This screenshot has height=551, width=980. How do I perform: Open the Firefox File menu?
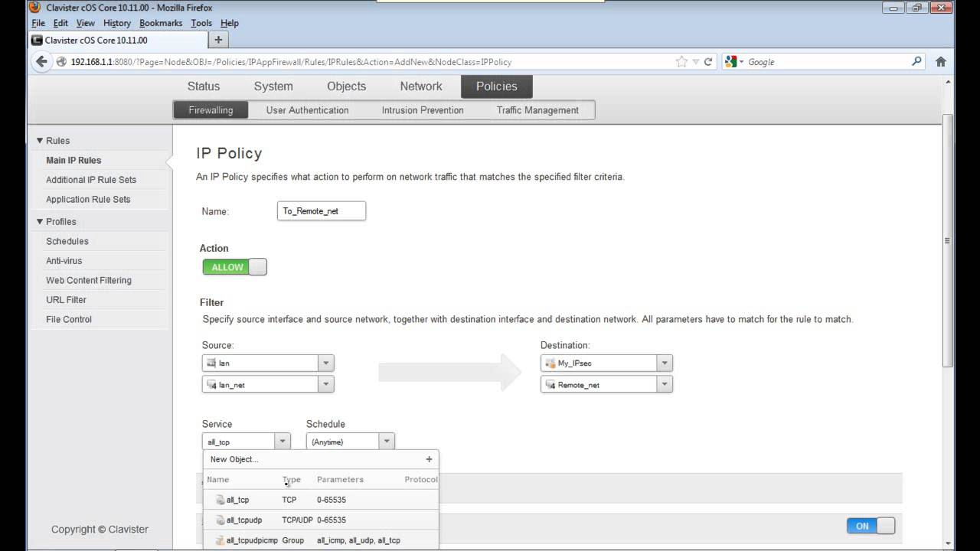point(38,23)
